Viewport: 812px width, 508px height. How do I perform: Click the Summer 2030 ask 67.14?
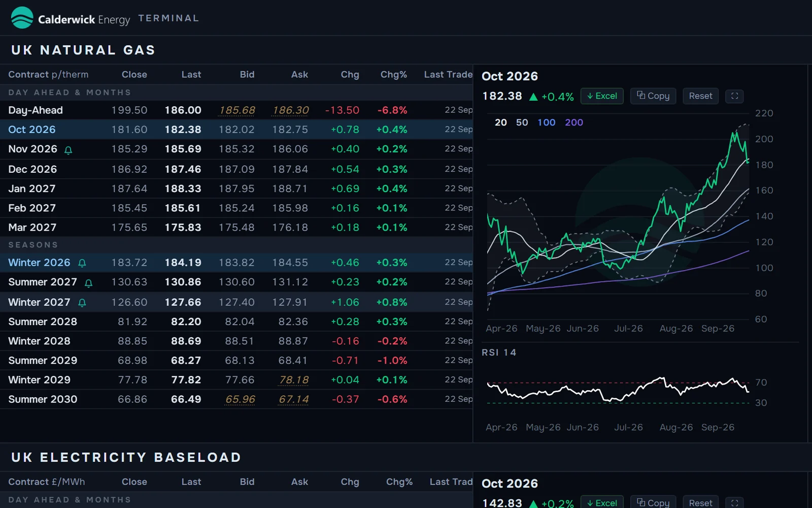point(294,399)
